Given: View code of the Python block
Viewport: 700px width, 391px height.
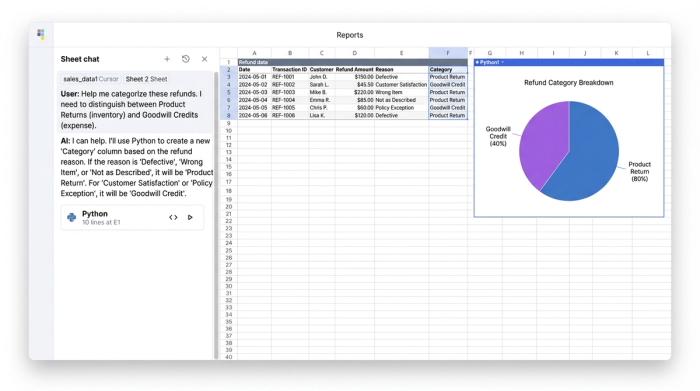Looking at the screenshot, I should (x=173, y=217).
